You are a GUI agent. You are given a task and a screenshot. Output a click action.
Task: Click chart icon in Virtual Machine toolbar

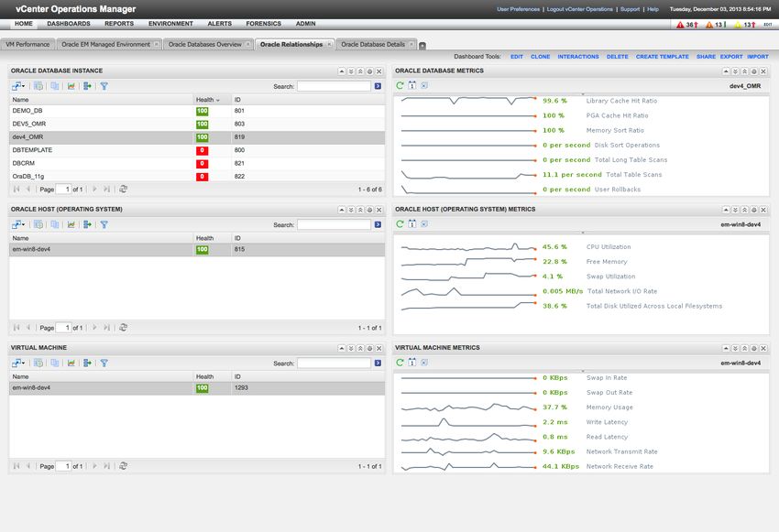point(71,364)
